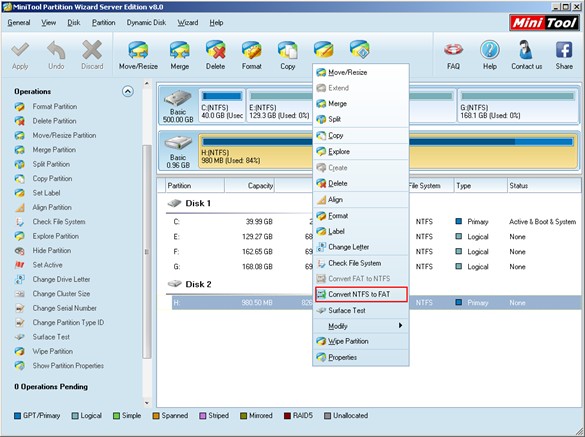This screenshot has width=585, height=437.
Task: Select the Merge toolbar icon
Action: 179,50
